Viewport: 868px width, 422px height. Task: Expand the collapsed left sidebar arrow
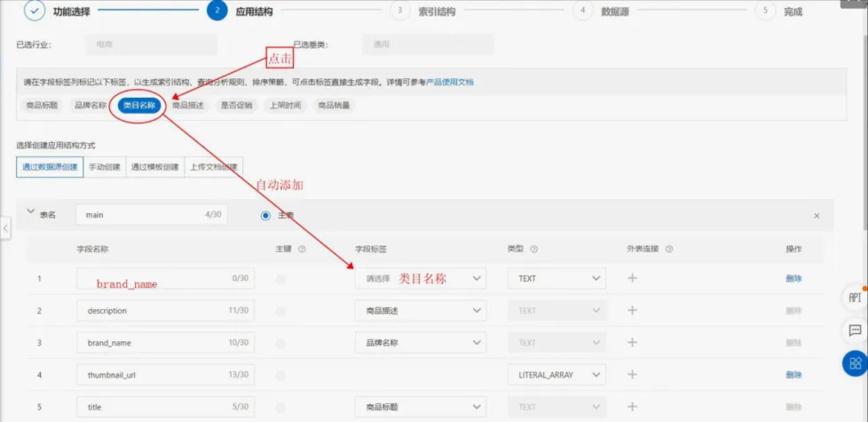click(x=5, y=227)
